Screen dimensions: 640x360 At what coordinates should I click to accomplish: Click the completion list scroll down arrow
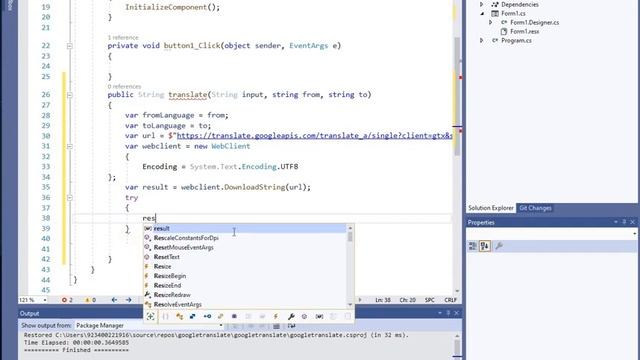[350, 305]
